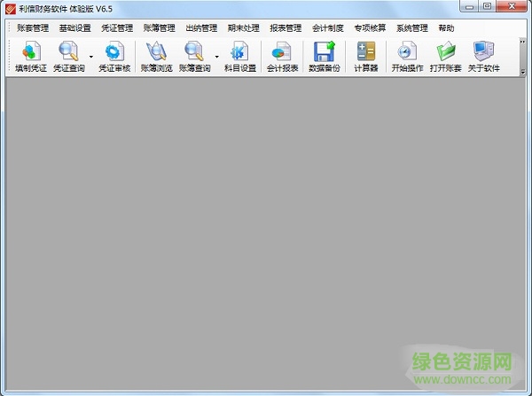
Task: Open the 系统管理 menu
Action: click(412, 28)
